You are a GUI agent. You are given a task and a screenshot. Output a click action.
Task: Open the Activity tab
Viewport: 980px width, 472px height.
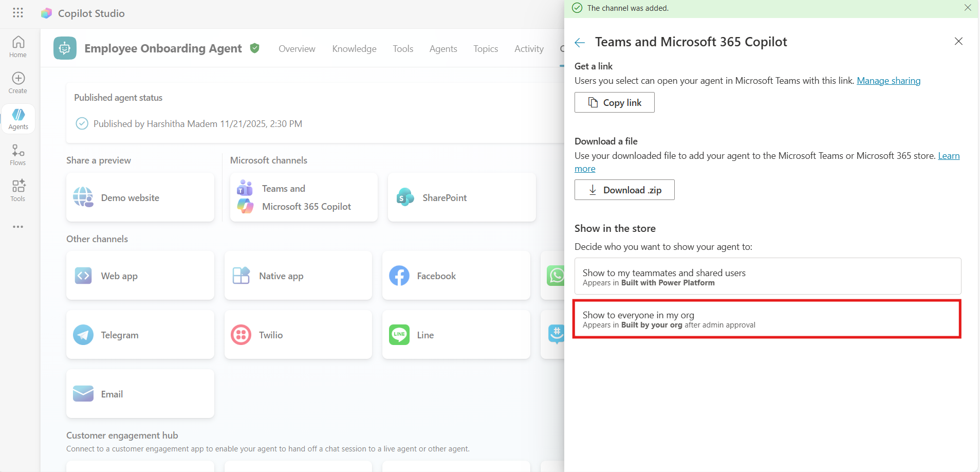tap(529, 49)
